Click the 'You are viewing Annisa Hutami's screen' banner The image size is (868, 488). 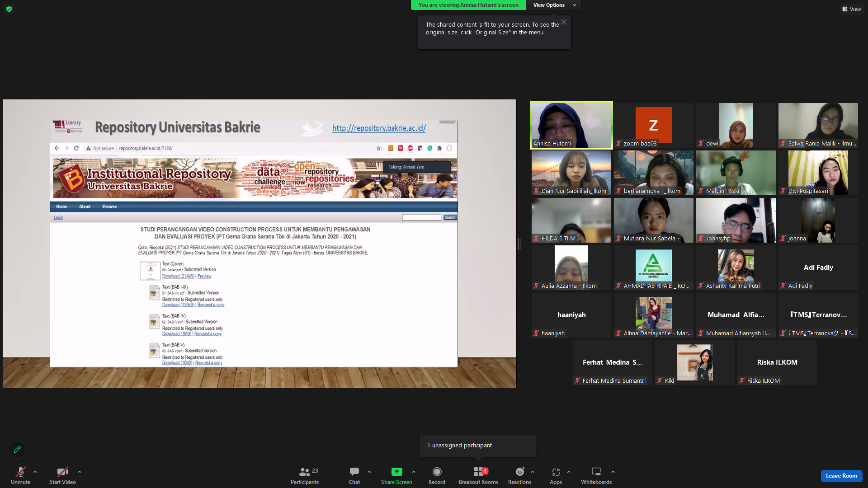point(468,5)
